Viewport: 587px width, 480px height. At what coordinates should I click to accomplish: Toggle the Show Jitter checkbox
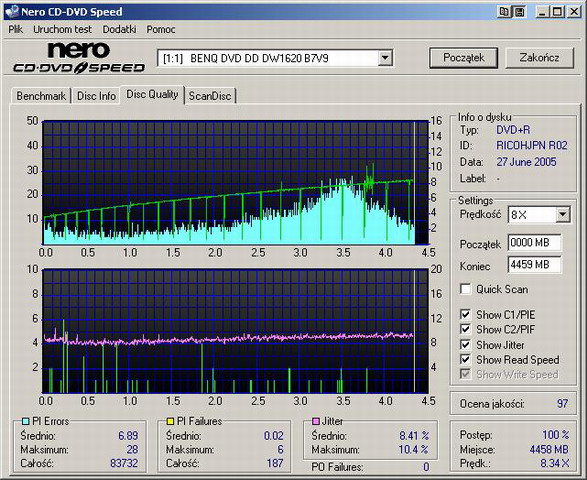pyautogui.click(x=465, y=344)
